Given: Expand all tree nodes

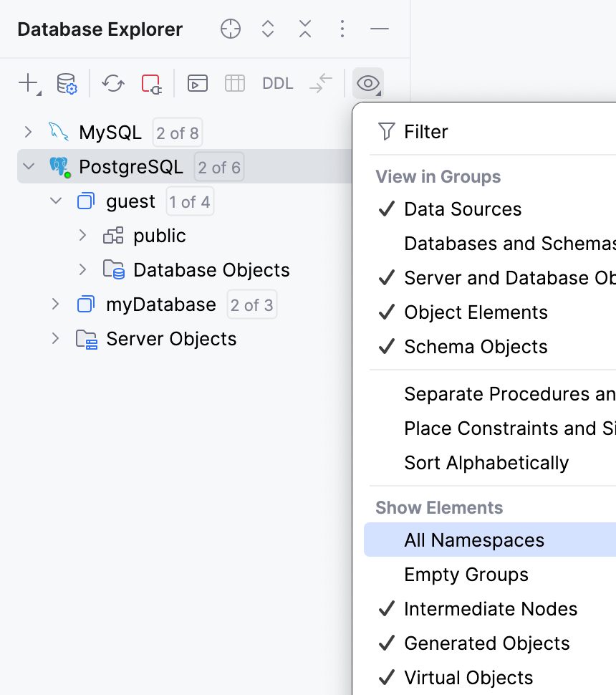Looking at the screenshot, I should click(x=267, y=29).
